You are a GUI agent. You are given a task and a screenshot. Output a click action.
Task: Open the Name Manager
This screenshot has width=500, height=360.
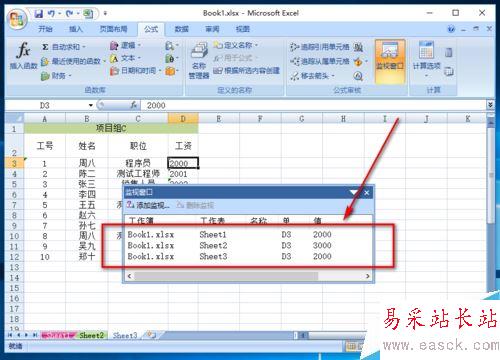coord(199,61)
